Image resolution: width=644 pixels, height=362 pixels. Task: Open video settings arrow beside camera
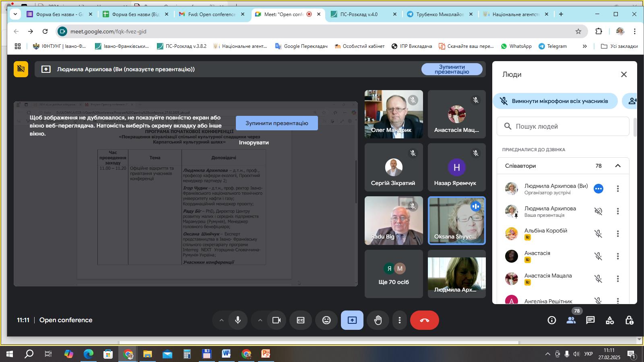click(x=260, y=320)
